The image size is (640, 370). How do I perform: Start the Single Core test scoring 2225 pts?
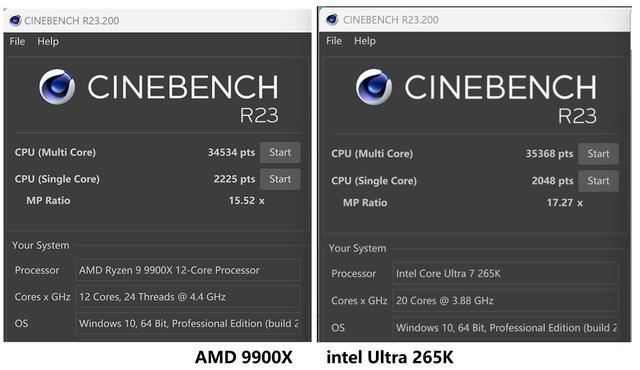click(x=280, y=179)
